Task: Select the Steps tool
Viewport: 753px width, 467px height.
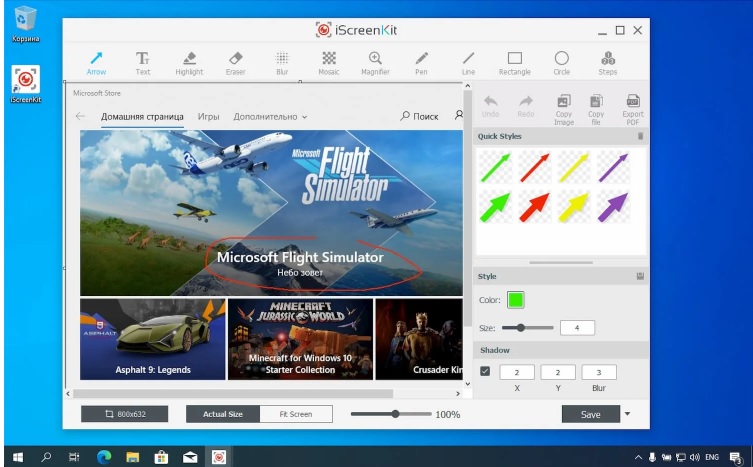Action: [x=608, y=62]
